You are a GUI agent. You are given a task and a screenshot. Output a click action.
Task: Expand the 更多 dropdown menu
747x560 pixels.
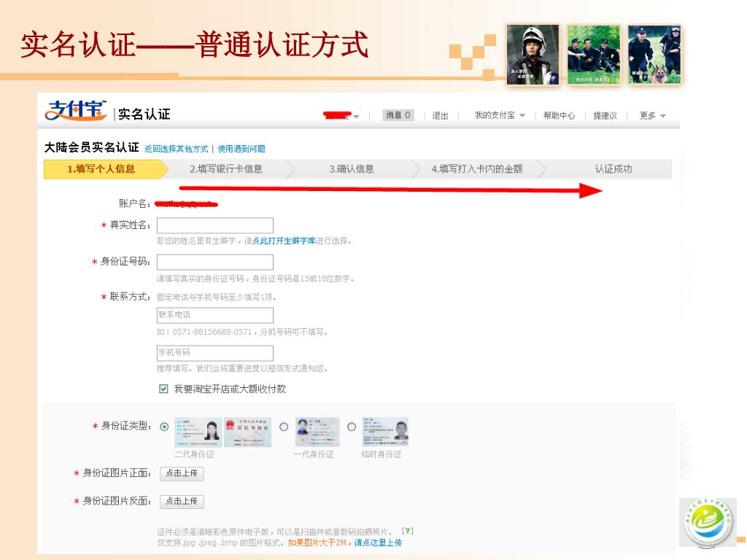point(652,116)
